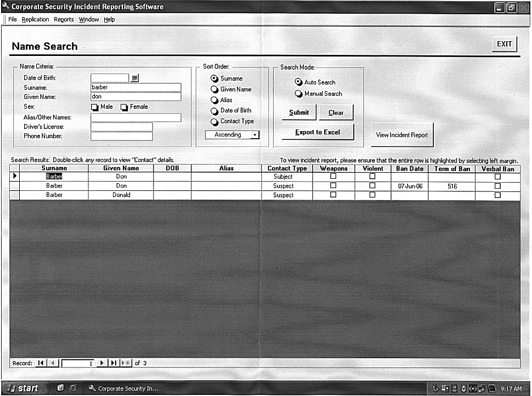Open the Window menu
Image resolution: width=532 pixels, height=396 pixels.
pyautogui.click(x=89, y=19)
